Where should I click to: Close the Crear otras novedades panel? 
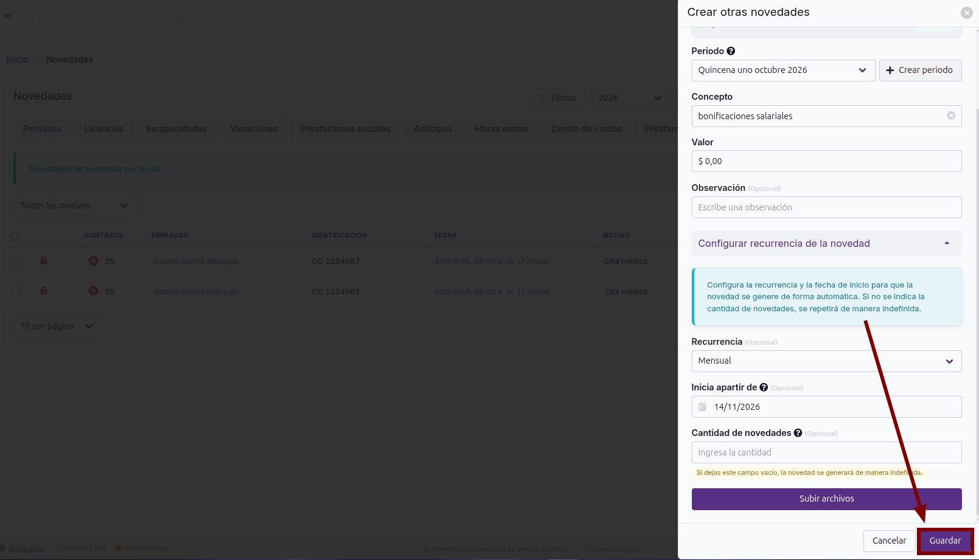point(966,13)
